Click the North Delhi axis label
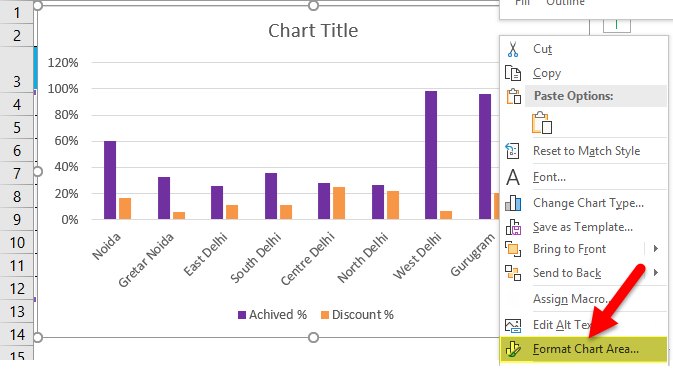 coord(363,258)
